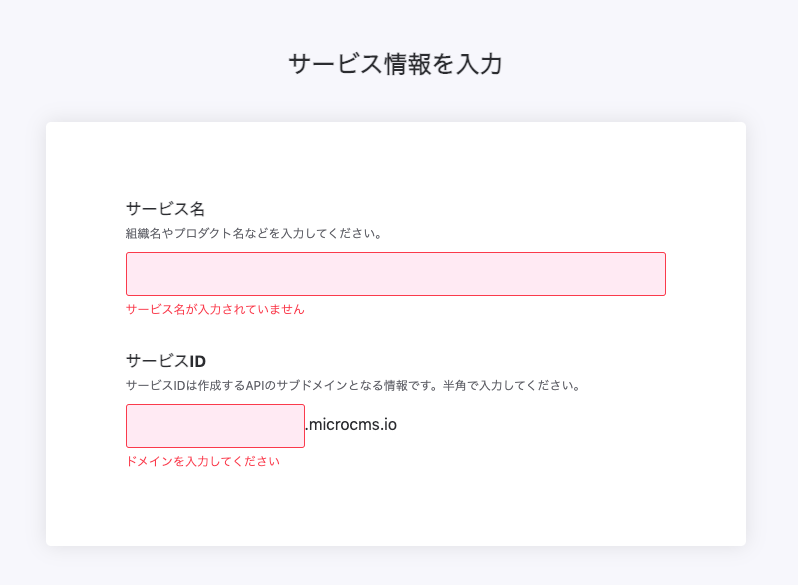This screenshot has width=798, height=585.
Task: Click the サービス名 field label
Action: click(165, 209)
